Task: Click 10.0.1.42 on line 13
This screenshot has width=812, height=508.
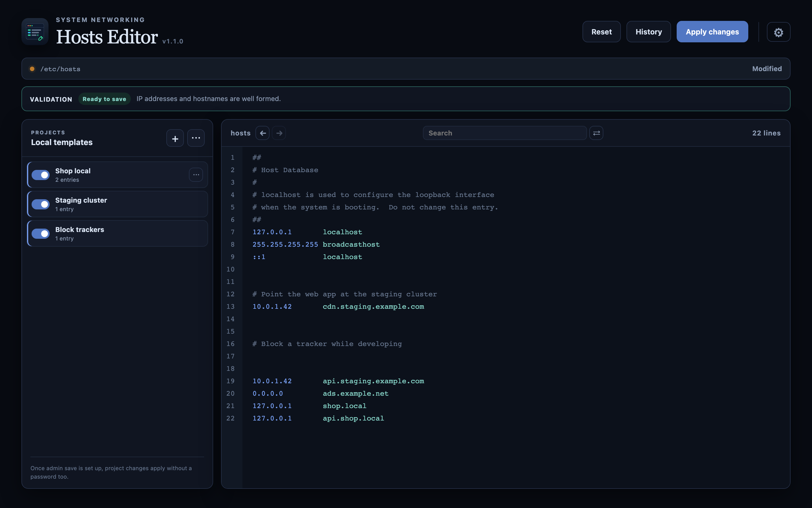Action: [x=272, y=307]
